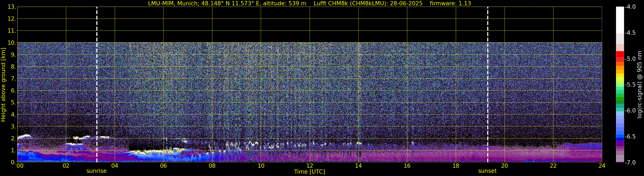Click the '7.' tick on the height axis
This screenshot has width=644, height=176.
tap(13, 79)
